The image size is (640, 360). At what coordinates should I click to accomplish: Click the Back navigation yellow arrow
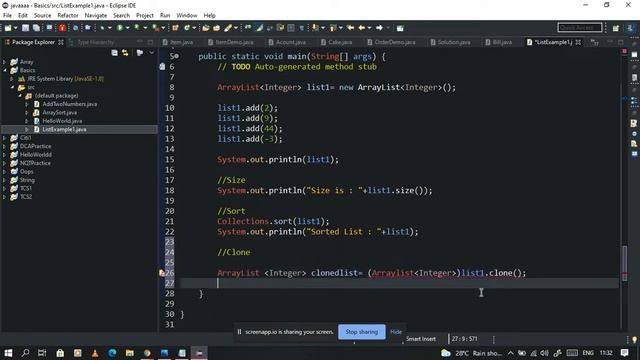(362, 28)
